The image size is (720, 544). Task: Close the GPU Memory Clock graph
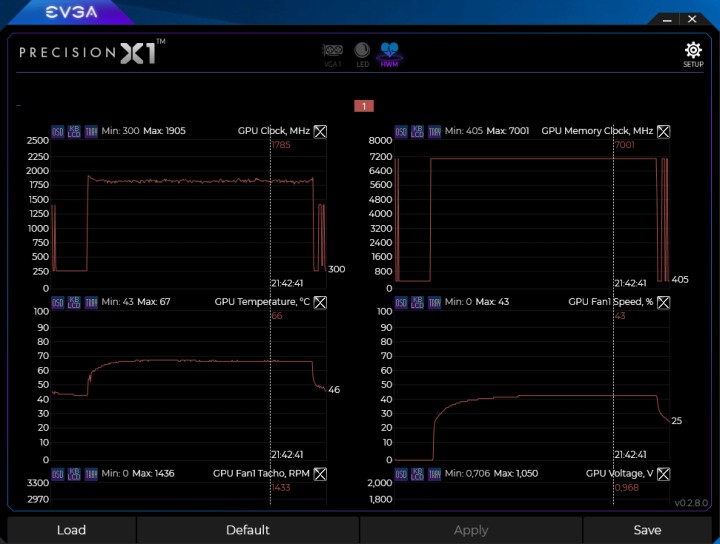(x=664, y=132)
